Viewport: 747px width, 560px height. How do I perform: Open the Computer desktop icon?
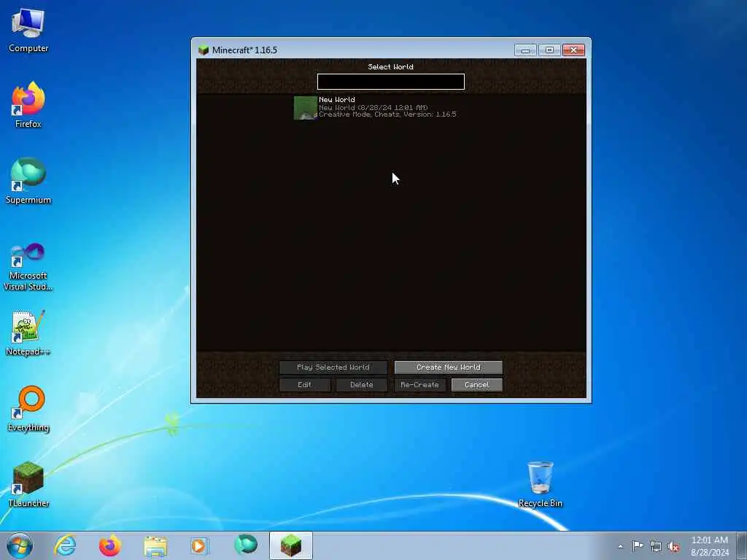click(28, 29)
